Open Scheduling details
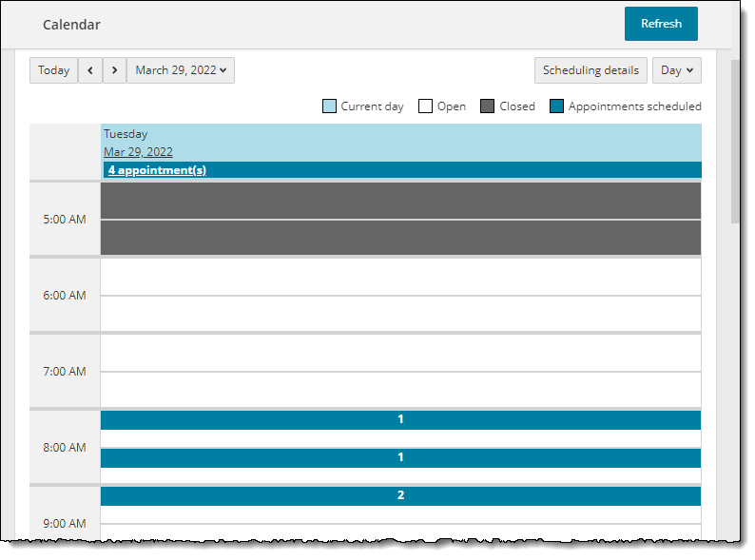Screen dimensions: 755x560 tap(590, 70)
